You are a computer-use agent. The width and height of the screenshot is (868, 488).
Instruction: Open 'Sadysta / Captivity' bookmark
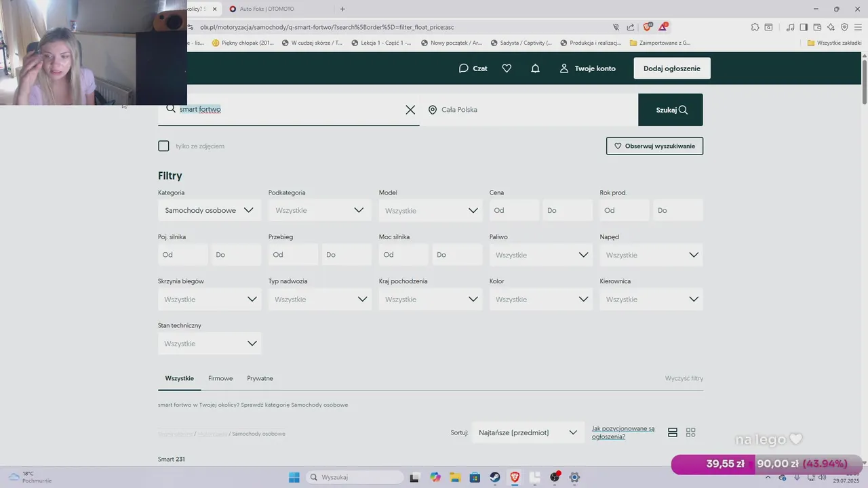pos(521,43)
